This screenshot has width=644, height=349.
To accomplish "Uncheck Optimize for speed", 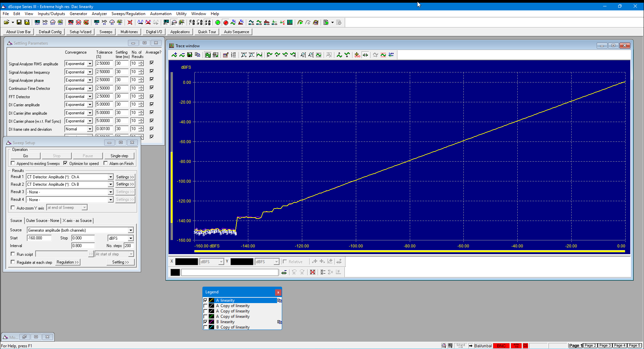I will coord(65,163).
